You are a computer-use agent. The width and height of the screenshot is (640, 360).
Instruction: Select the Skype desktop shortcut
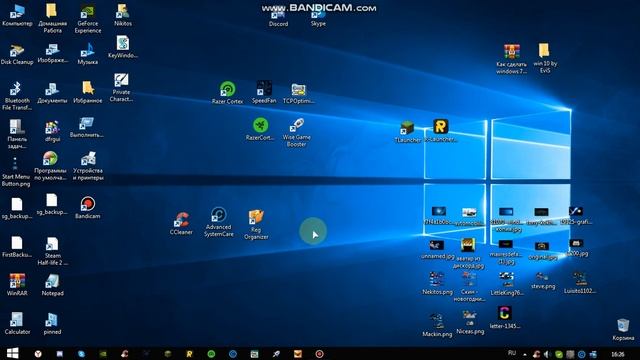point(318,19)
